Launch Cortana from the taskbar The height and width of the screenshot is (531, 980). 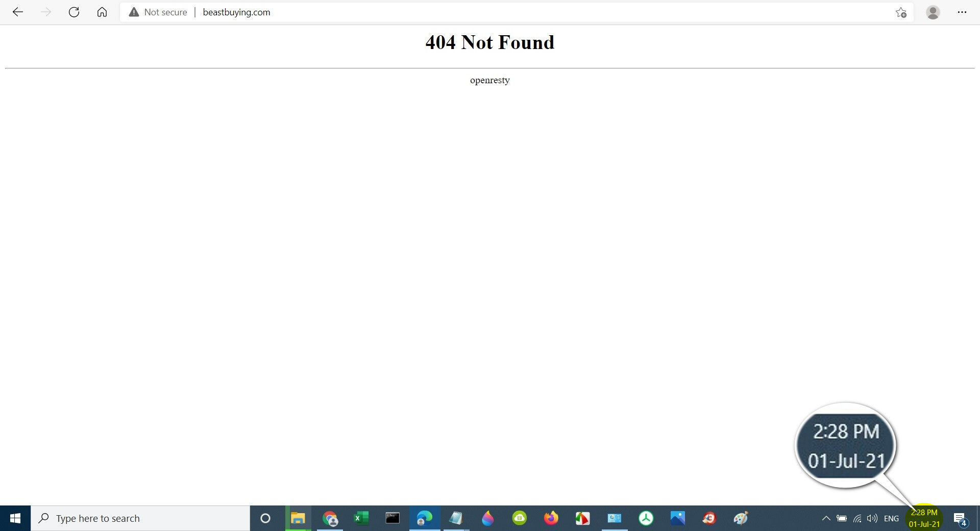(x=265, y=518)
